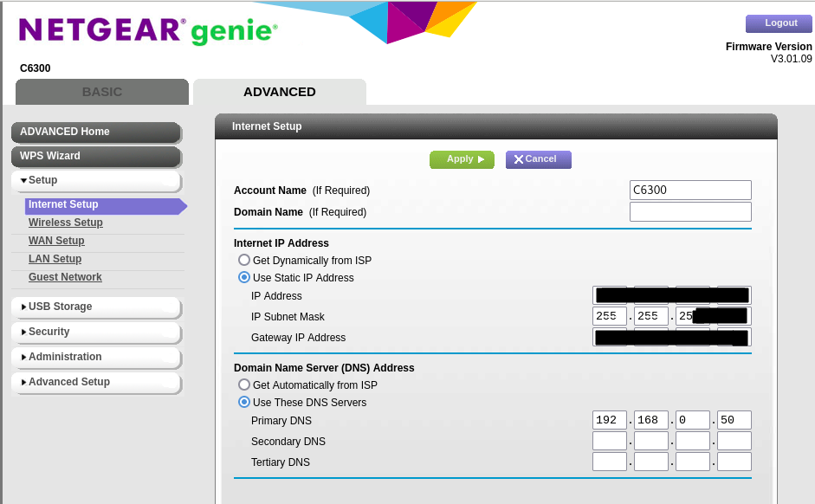Select Get Automatically from ISP for DNS

coord(243,384)
